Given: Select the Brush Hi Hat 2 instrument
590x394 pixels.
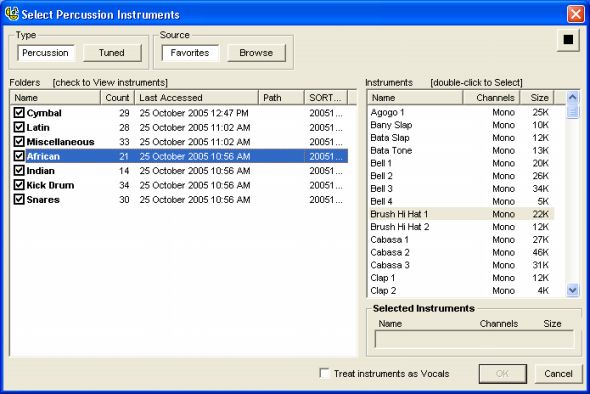Looking at the screenshot, I should tap(461, 227).
